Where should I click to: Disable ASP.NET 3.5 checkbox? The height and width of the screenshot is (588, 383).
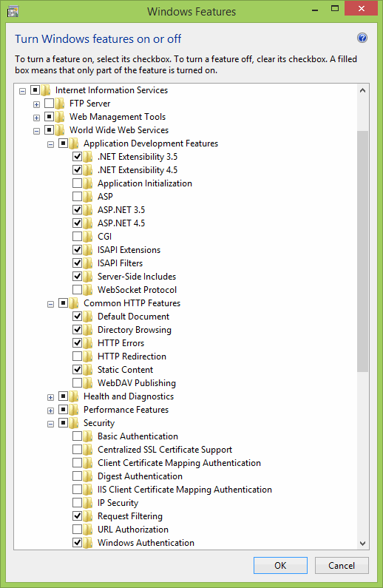tap(77, 209)
